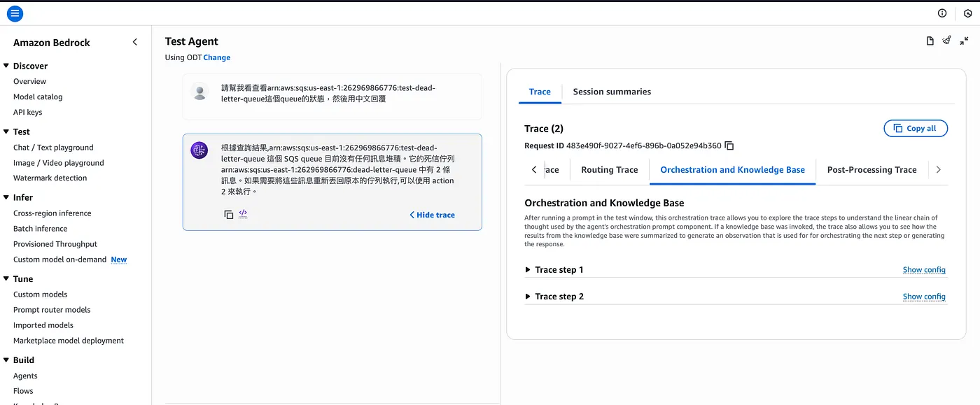Go to API keys
980x405 pixels.
(x=28, y=113)
